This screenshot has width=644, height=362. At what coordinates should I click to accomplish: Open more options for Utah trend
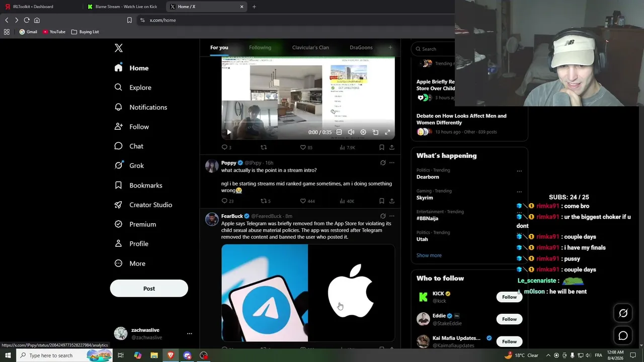coord(519,233)
